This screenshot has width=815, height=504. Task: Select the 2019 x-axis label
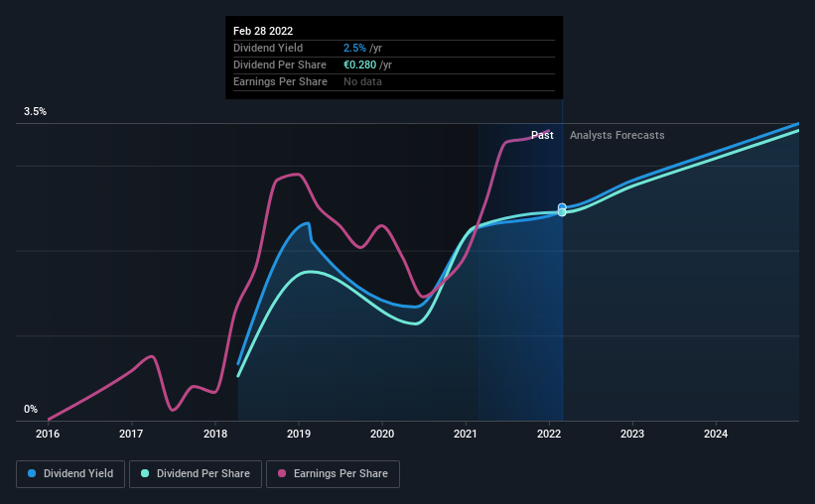pyautogui.click(x=299, y=434)
